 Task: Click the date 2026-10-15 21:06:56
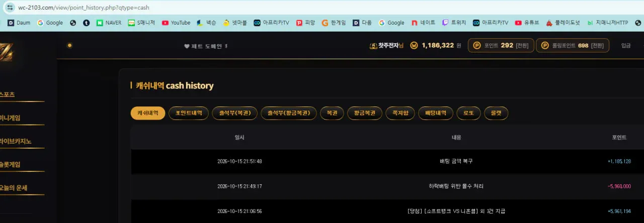pos(239,211)
